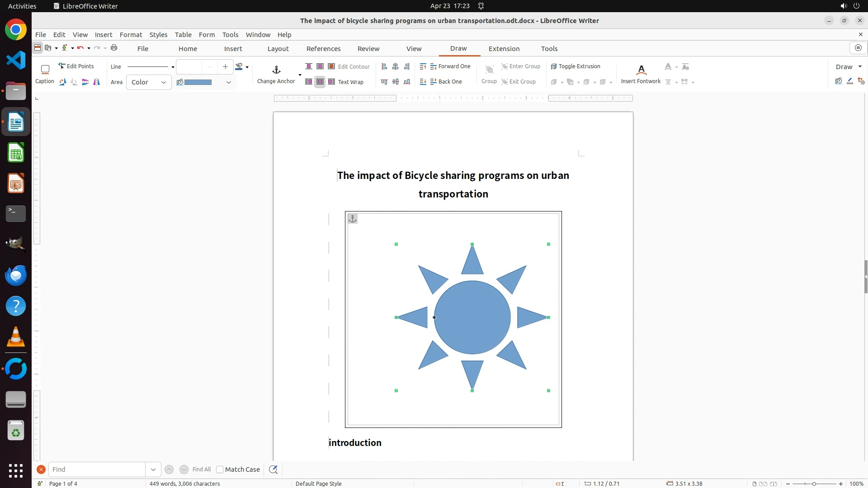The height and width of the screenshot is (488, 868).
Task: Open the Area fill type dropdown
Action: [x=149, y=82]
